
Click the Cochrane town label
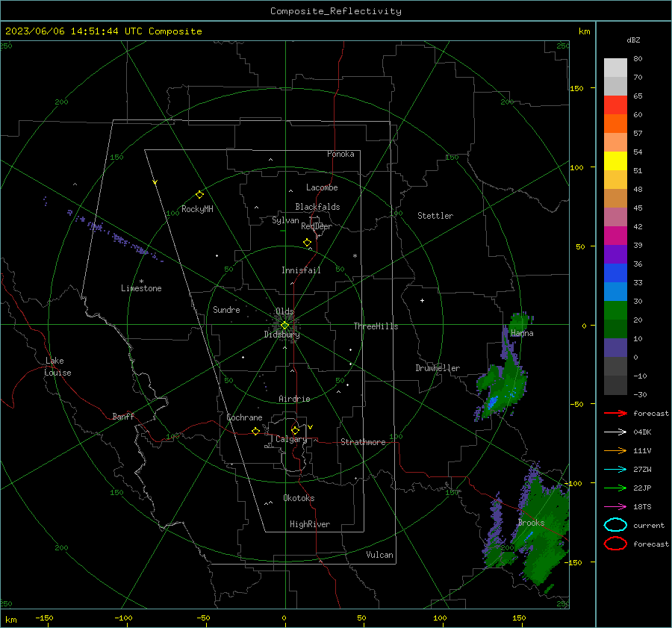(244, 417)
